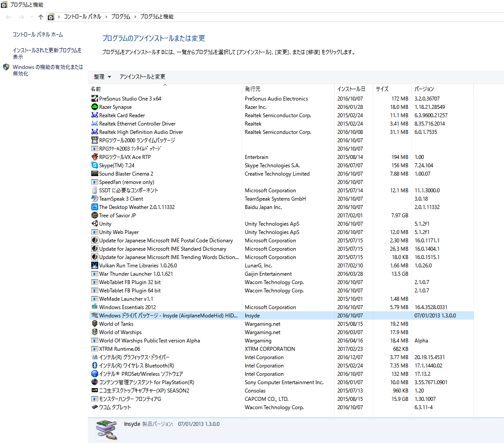Click the インテル PROSet/Wireless ソフトウェア icon
Screen dimensions: 504x443
click(94, 374)
